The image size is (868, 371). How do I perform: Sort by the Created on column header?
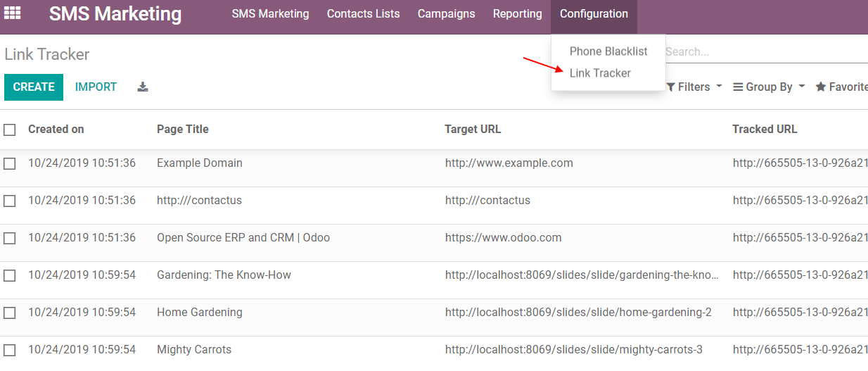click(x=56, y=130)
